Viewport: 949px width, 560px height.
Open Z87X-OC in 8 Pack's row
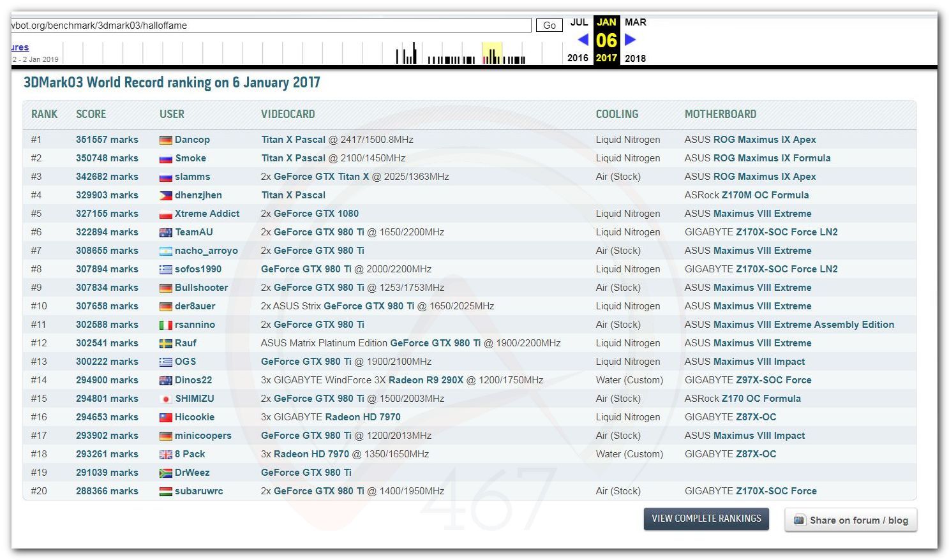click(756, 454)
